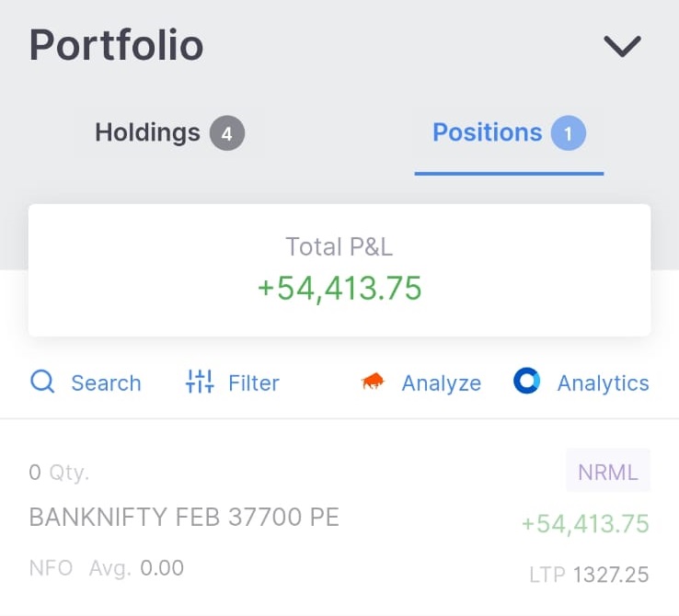This screenshot has height=616, width=679.
Task: Open the Filter option text
Action: pyautogui.click(x=253, y=383)
